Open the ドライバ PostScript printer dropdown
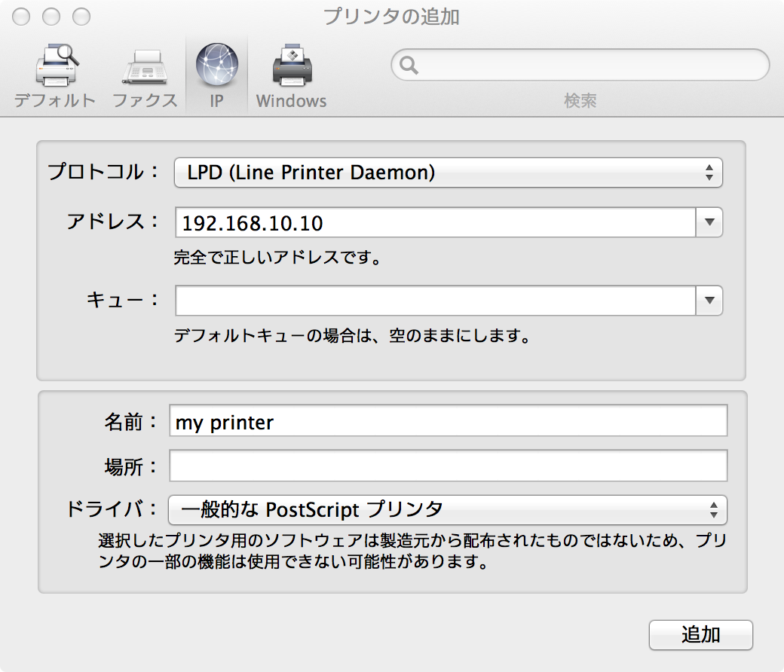This screenshot has width=784, height=672. point(449,510)
